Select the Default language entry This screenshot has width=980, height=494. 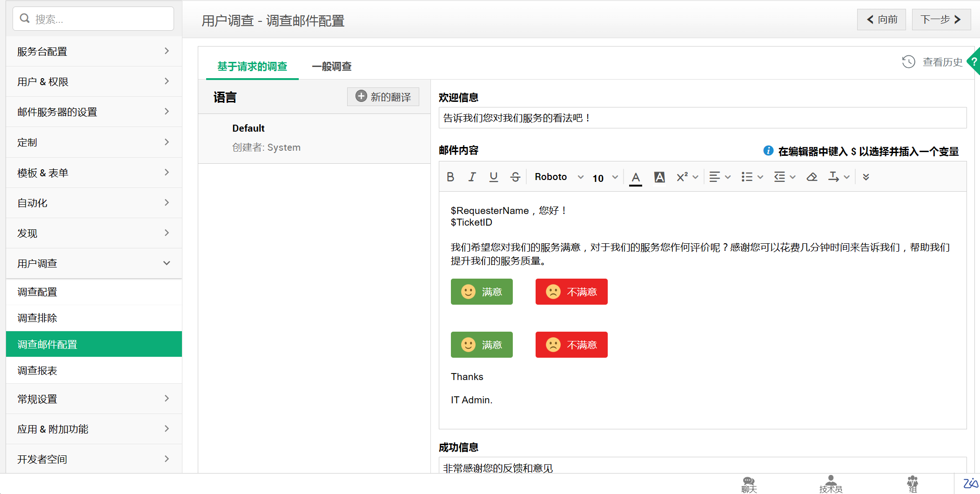314,139
